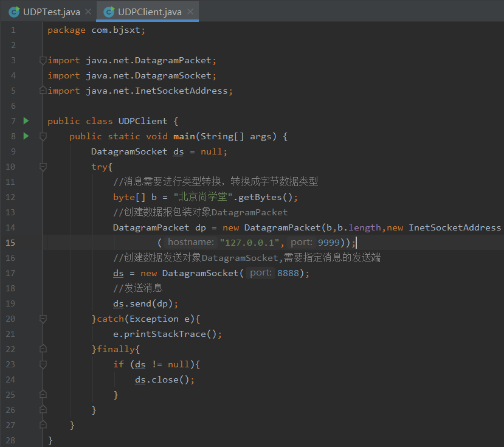
Task: Click fold marker at finally on line 22
Action: (43, 349)
